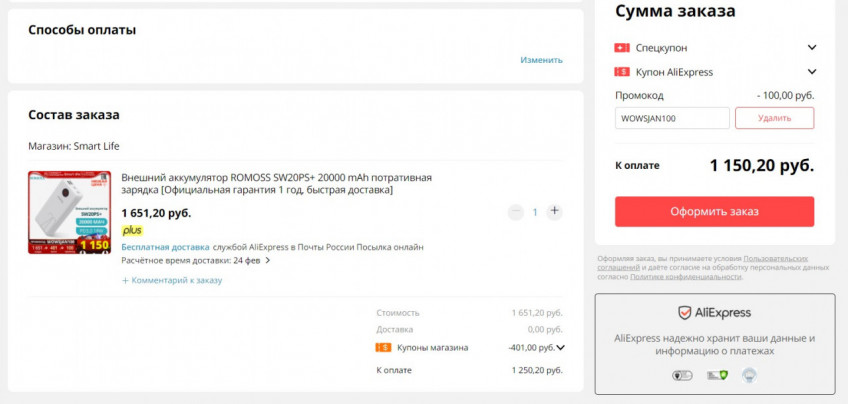Open estimated delivery time details arrow
The width and height of the screenshot is (848, 404).
(268, 261)
